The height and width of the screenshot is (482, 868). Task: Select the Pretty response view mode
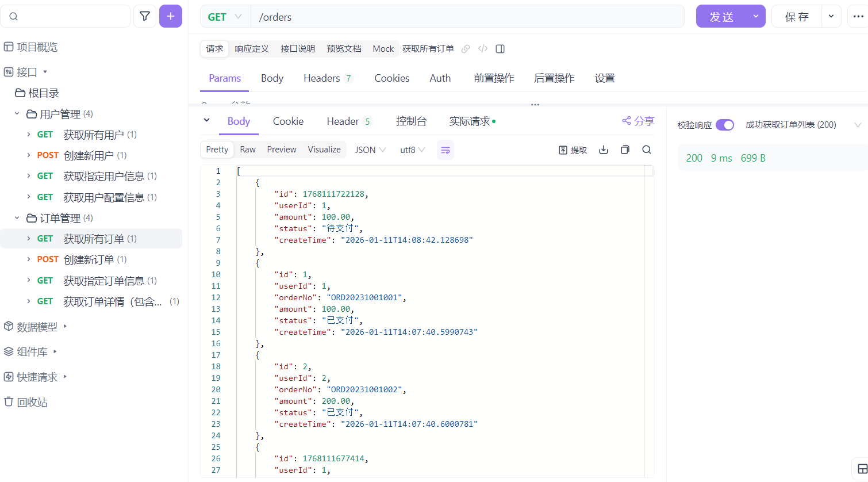(x=217, y=150)
